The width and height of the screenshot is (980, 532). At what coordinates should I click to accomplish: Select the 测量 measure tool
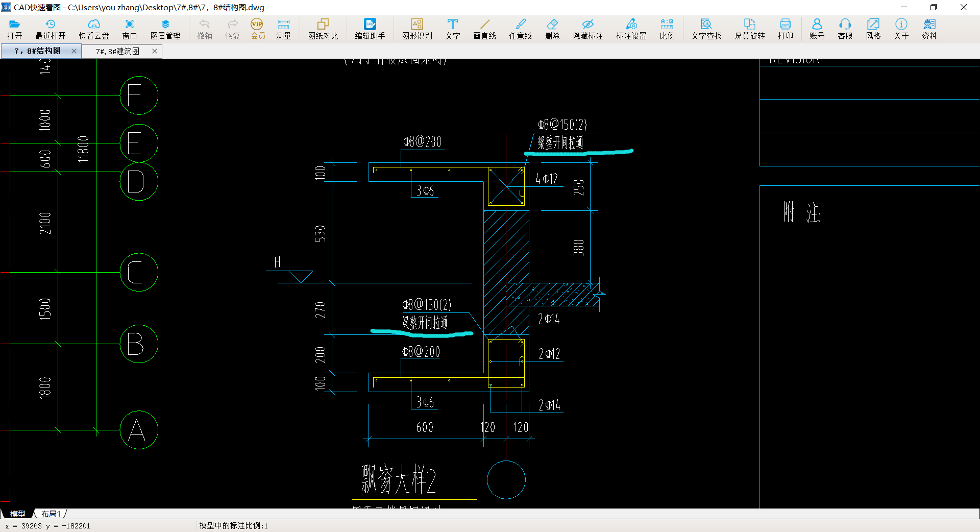coord(284,29)
